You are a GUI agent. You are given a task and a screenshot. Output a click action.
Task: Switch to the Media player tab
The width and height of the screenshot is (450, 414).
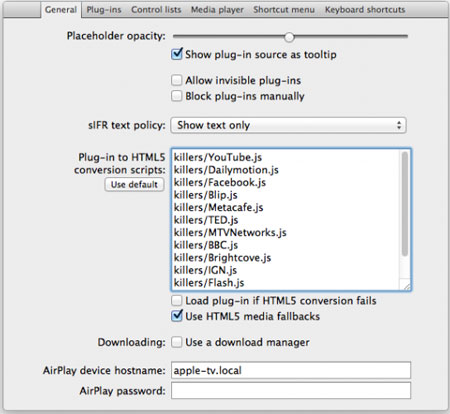(x=217, y=10)
